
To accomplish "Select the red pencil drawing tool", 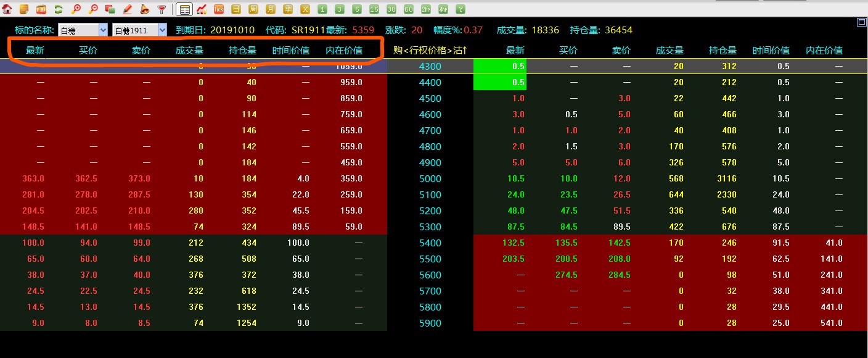I will click(x=128, y=9).
